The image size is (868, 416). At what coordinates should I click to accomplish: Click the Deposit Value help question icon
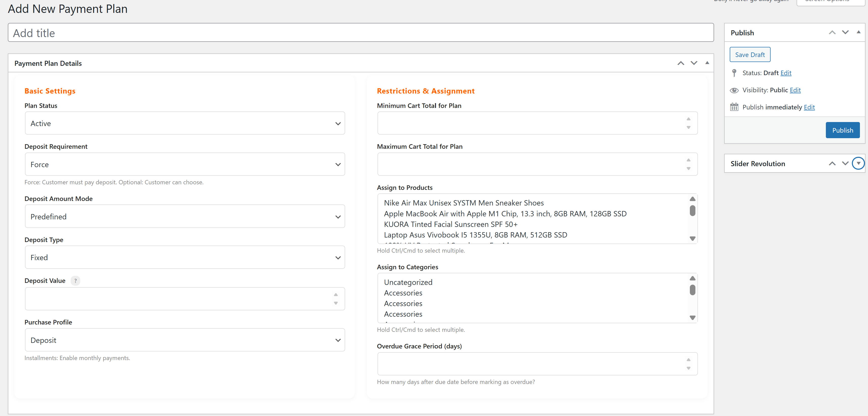click(75, 281)
